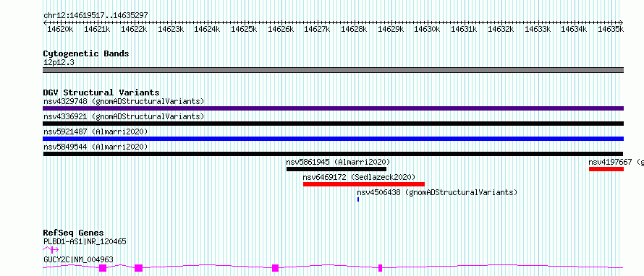Click the Cytogenetic Bands track title
Viewport: 644px width, 276px height.
[x=86, y=53]
